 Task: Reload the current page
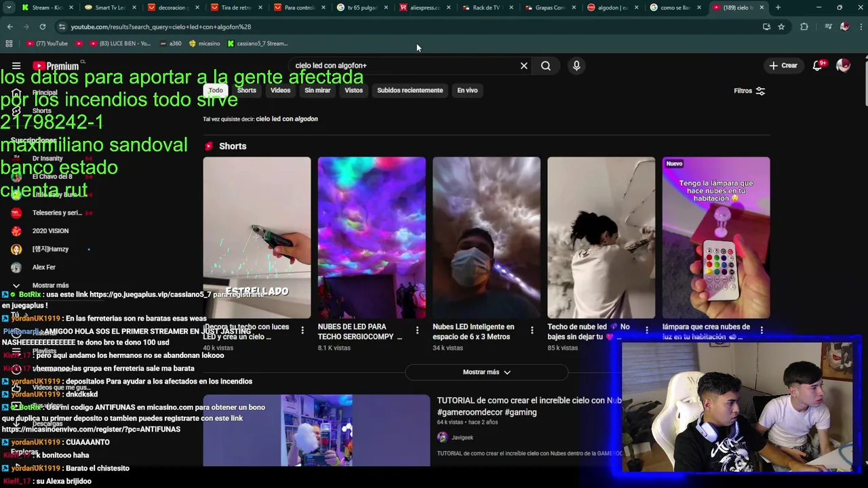[x=42, y=26]
